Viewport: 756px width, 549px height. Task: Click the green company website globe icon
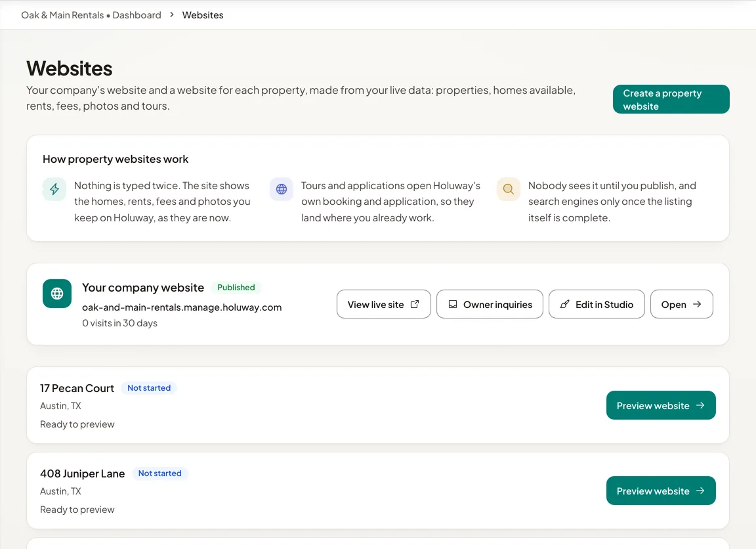coord(57,294)
